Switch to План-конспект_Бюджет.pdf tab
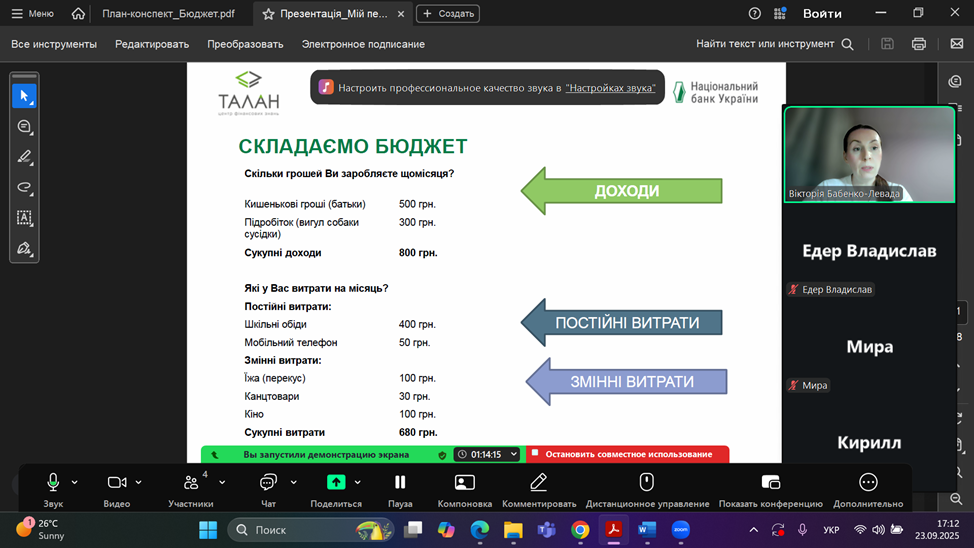This screenshot has height=548, width=974. [x=168, y=14]
